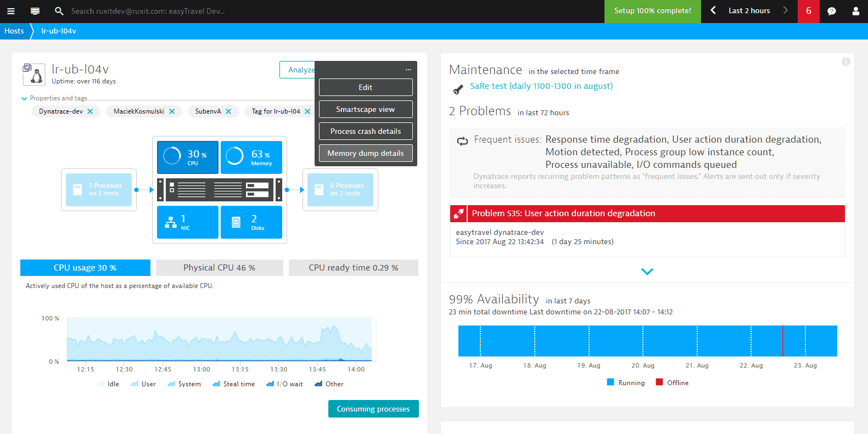Click the lr-ub-l04v breadcrumb
This screenshot has width=868, height=434.
59,31
